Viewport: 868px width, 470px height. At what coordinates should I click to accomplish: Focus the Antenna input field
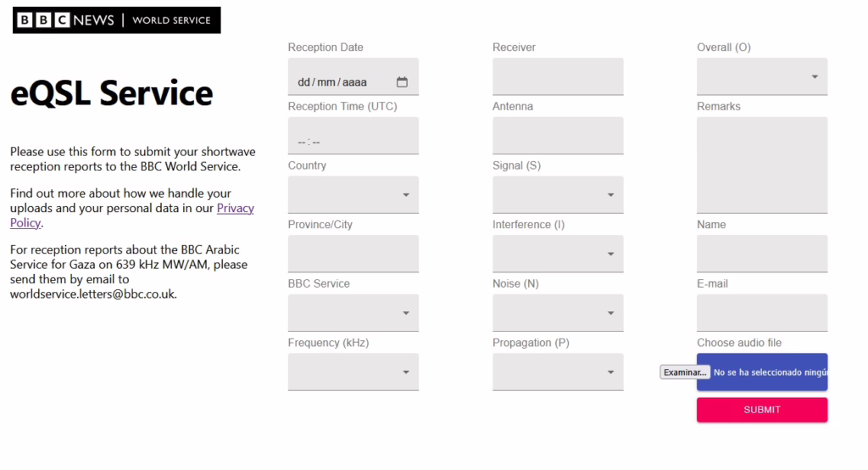(558, 136)
